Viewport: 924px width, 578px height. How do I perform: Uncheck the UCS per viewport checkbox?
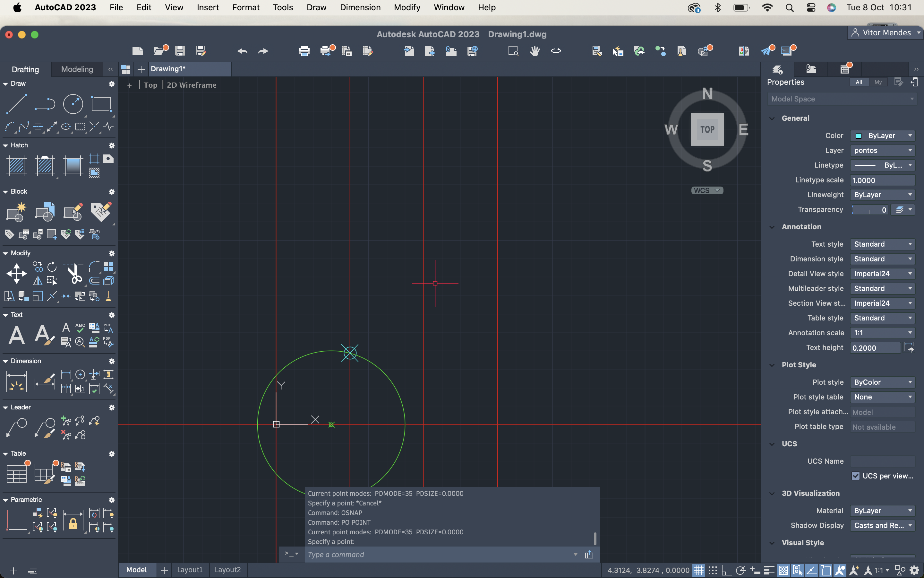pos(856,476)
